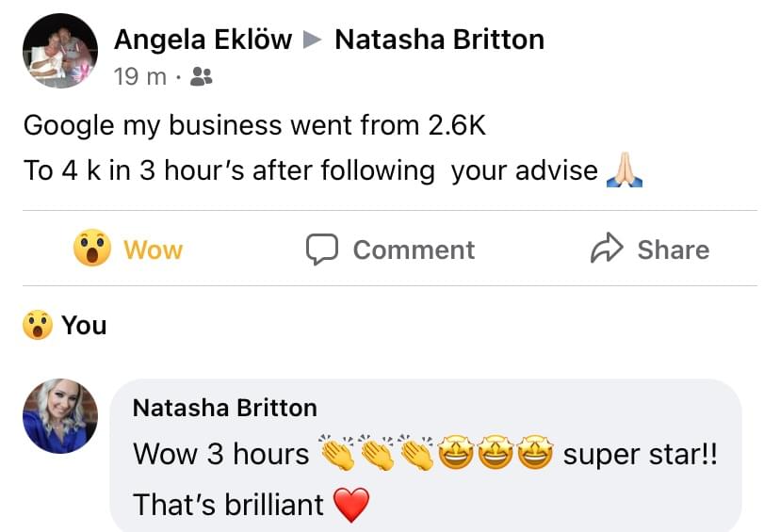Open Angela Eklöw's profile picture

point(60,52)
